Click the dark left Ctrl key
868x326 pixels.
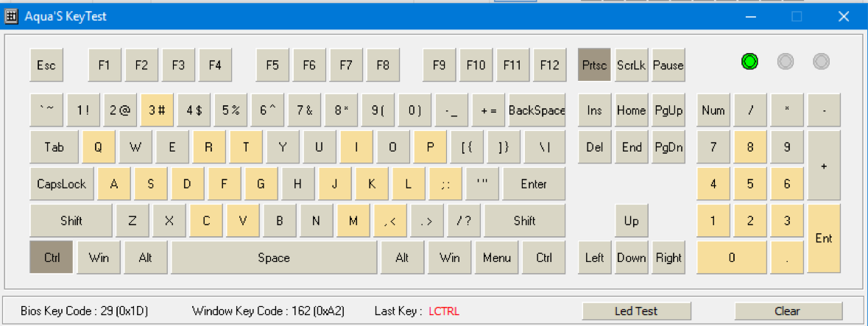pyautogui.click(x=51, y=258)
